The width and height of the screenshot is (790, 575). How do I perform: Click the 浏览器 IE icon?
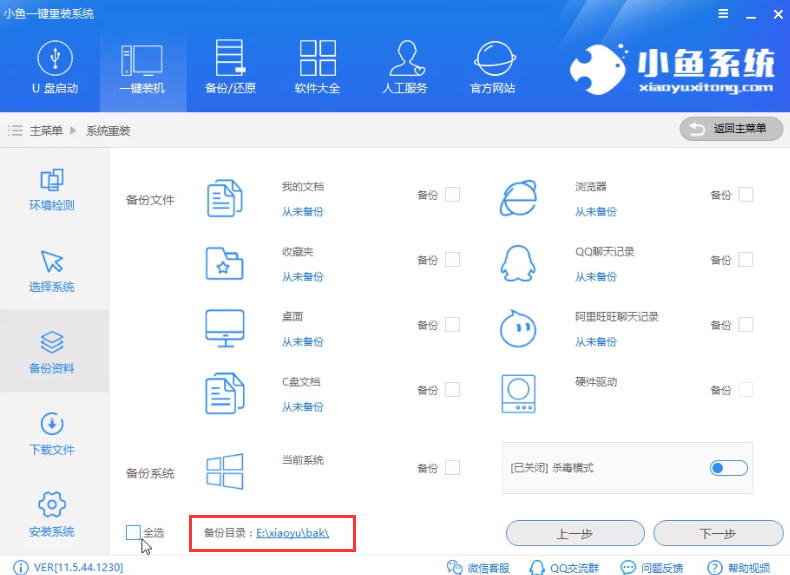point(518,198)
